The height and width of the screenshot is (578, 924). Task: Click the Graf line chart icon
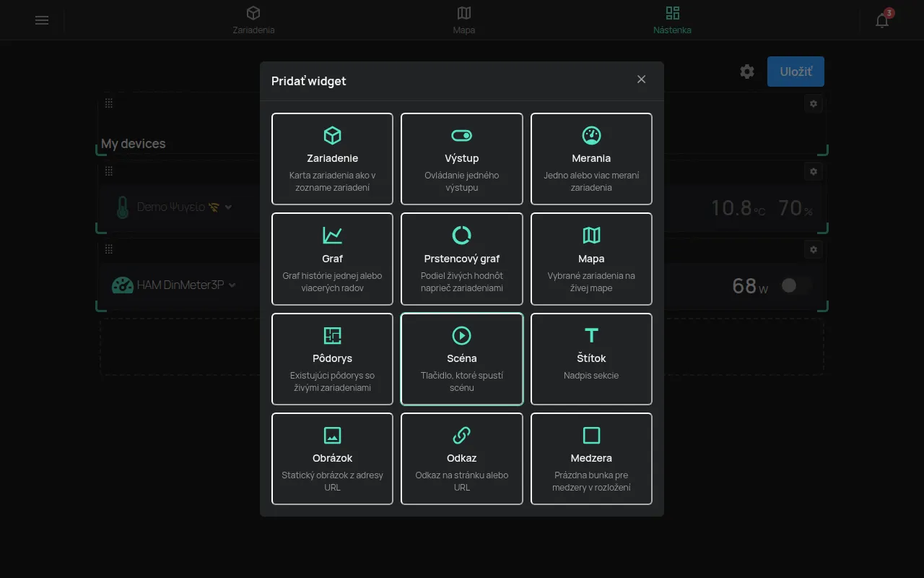[x=332, y=235]
